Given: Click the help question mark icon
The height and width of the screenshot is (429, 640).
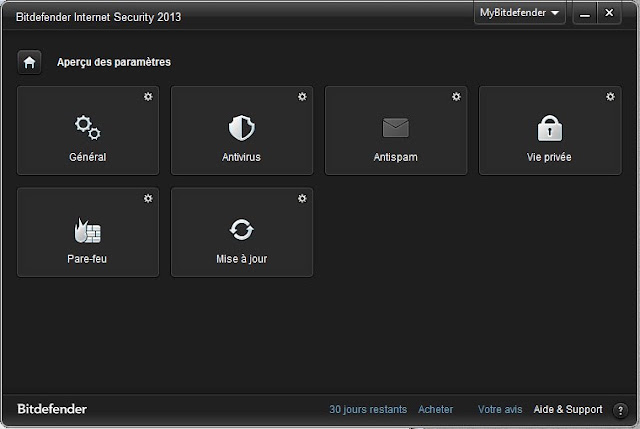Looking at the screenshot, I should (x=620, y=410).
